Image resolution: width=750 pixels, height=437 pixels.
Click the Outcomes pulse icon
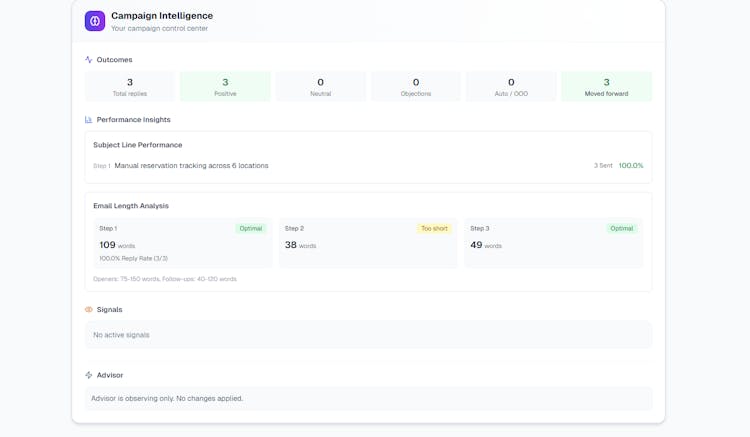tap(89, 60)
